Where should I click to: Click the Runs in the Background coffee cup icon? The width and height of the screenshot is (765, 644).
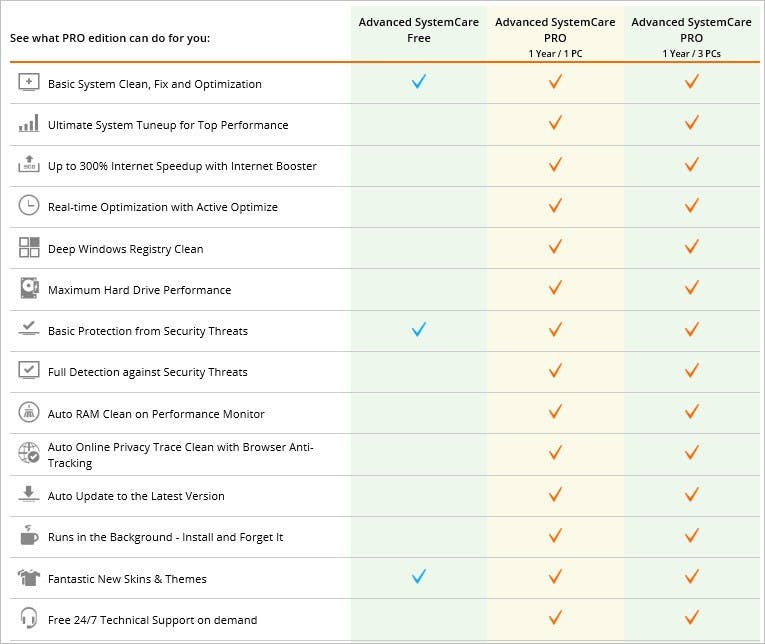[29, 536]
